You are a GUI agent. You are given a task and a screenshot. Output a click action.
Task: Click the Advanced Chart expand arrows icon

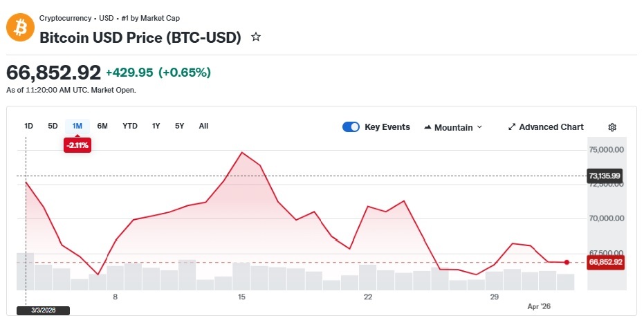(x=512, y=127)
